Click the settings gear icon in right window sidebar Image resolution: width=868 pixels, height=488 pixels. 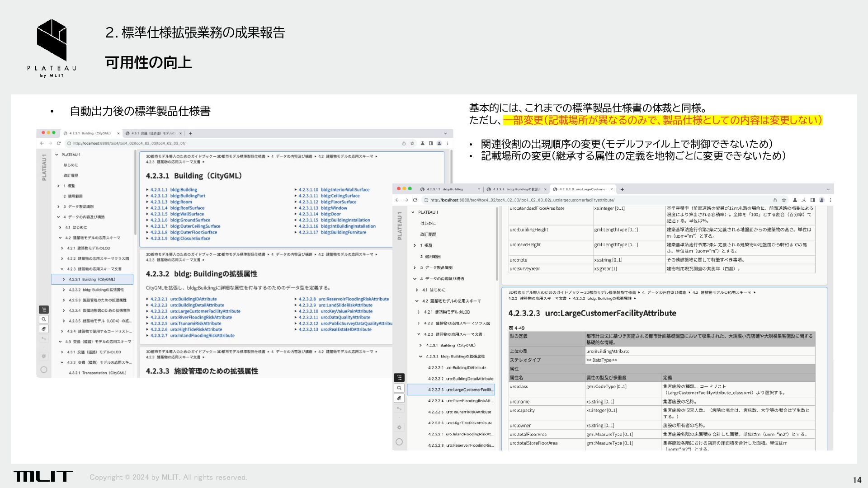point(399,427)
